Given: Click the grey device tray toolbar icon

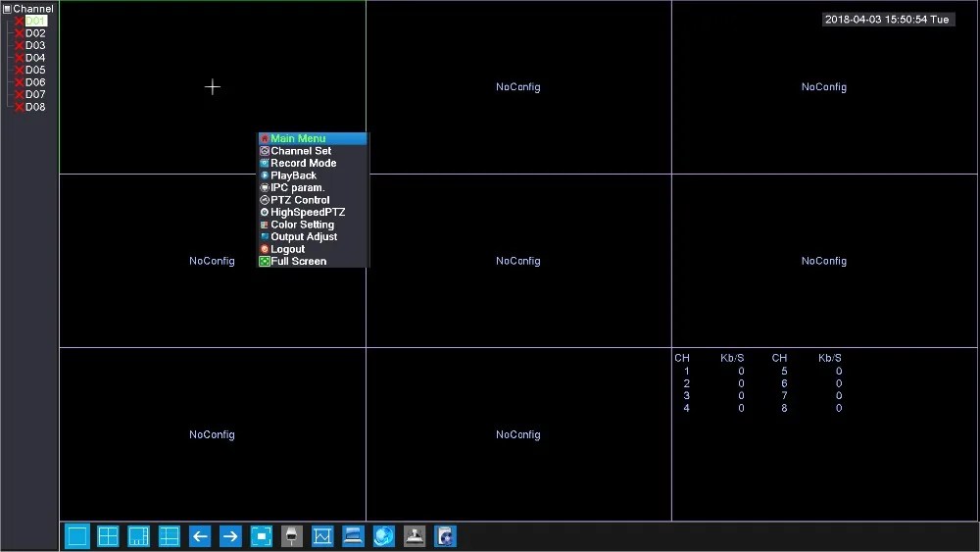Looking at the screenshot, I should click(x=415, y=536).
